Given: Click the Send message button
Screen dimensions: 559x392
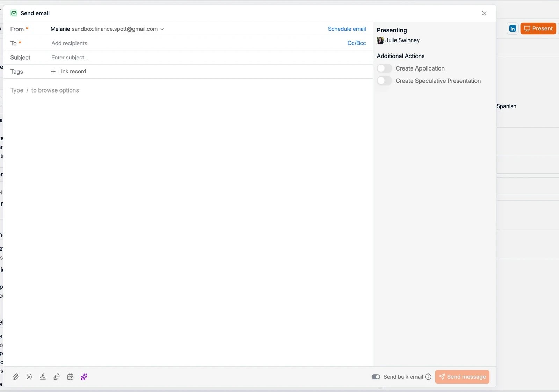Looking at the screenshot, I should (462, 377).
